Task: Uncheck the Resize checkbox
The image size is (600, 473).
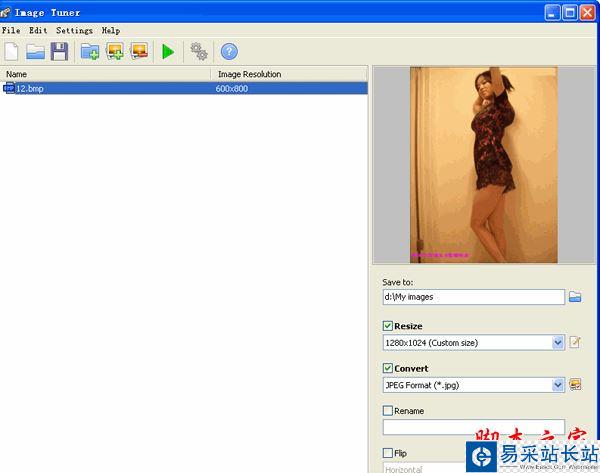Action: 388,326
